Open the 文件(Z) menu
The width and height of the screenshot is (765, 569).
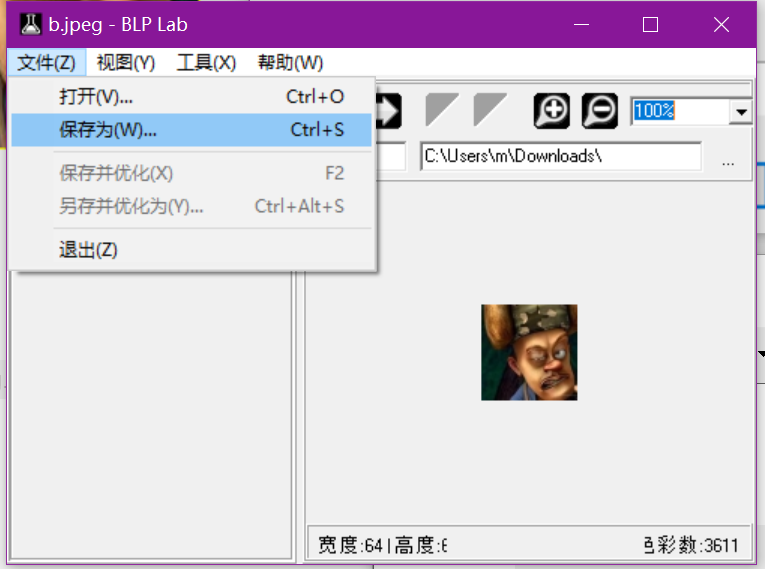point(46,63)
